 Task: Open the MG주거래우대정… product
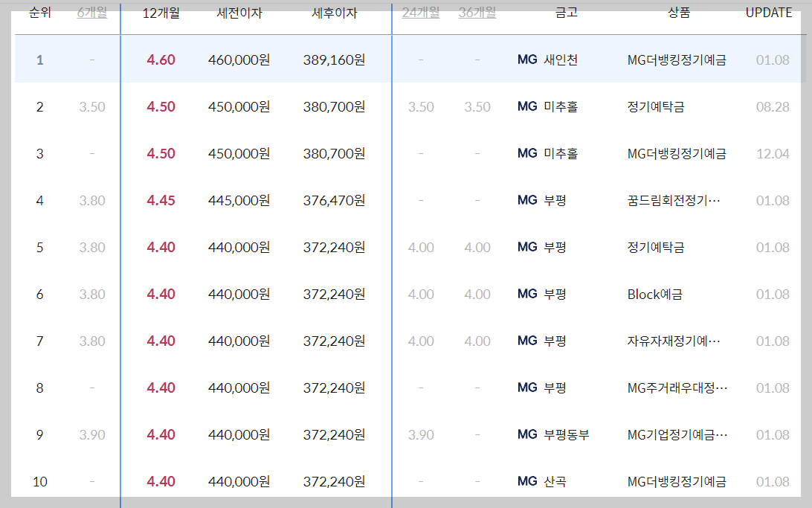[x=677, y=388]
